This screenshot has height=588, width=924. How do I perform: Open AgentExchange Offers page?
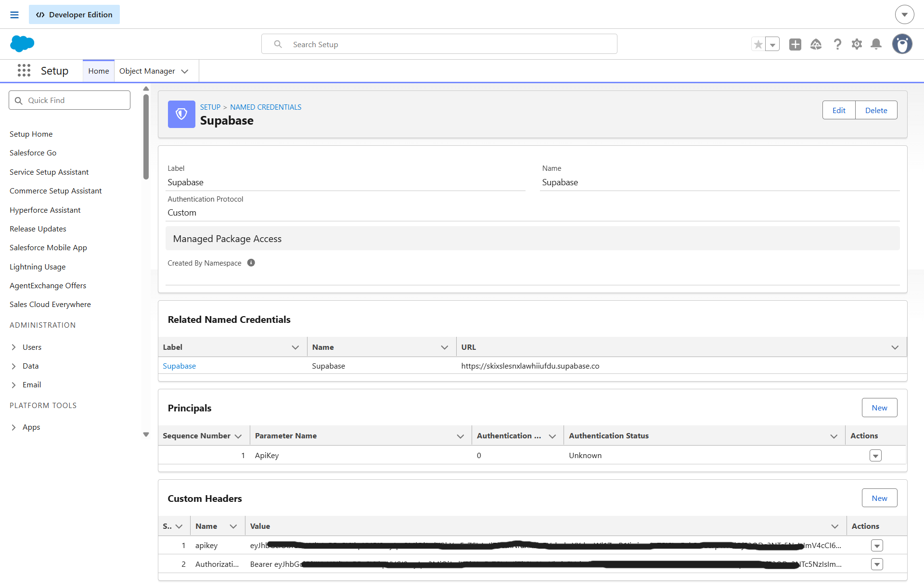(48, 285)
